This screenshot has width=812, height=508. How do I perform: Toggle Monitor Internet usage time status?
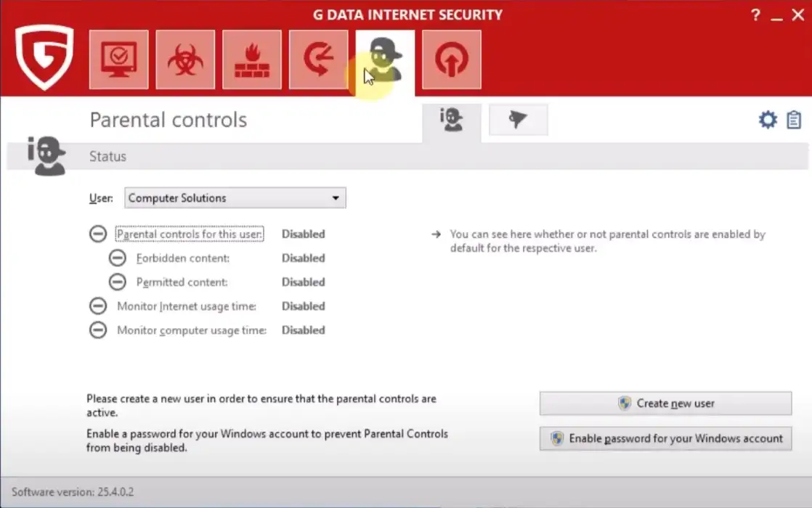(x=97, y=306)
